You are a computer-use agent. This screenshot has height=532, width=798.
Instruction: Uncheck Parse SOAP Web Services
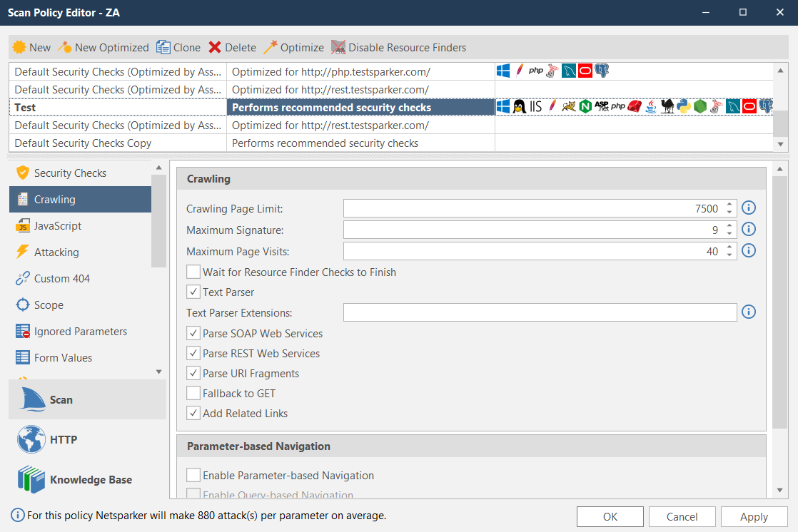pyautogui.click(x=193, y=334)
